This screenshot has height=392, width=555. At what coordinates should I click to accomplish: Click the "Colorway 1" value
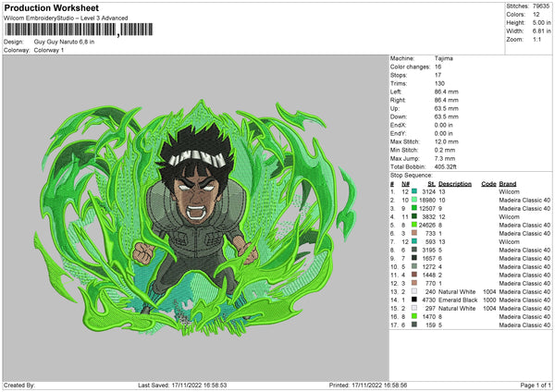click(49, 50)
